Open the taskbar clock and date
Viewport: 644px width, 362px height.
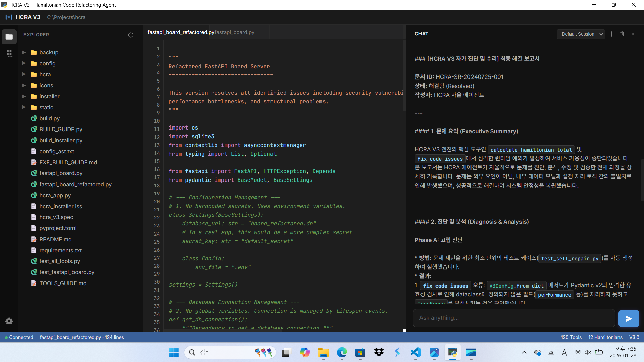click(x=623, y=352)
